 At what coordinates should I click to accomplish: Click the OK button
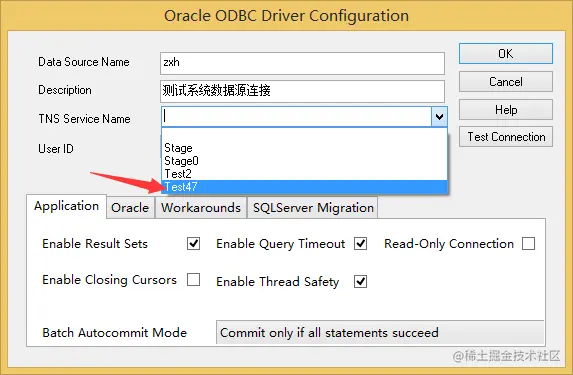point(505,54)
